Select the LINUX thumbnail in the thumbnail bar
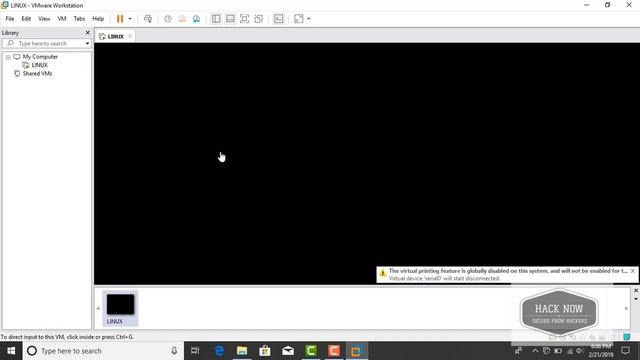 pyautogui.click(x=120, y=308)
